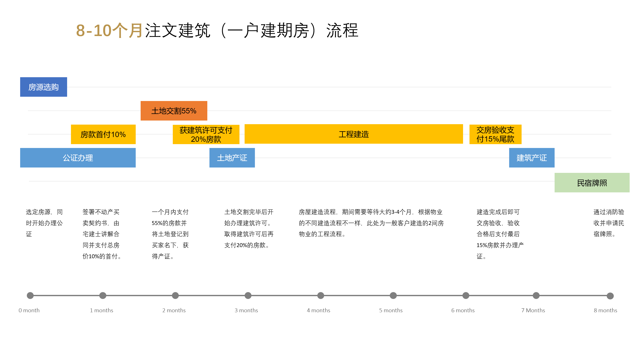Select the '7 Months' label
644x347 pixels.
pyautogui.click(x=533, y=310)
